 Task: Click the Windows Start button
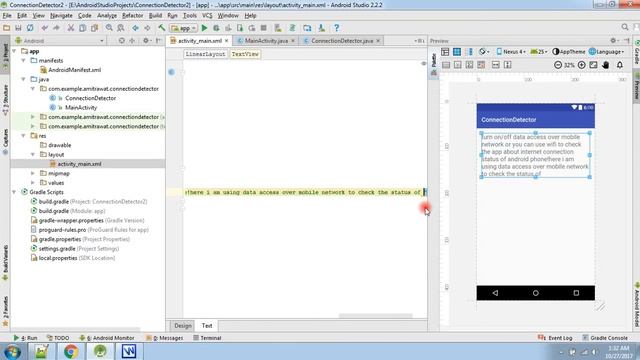coord(12,351)
